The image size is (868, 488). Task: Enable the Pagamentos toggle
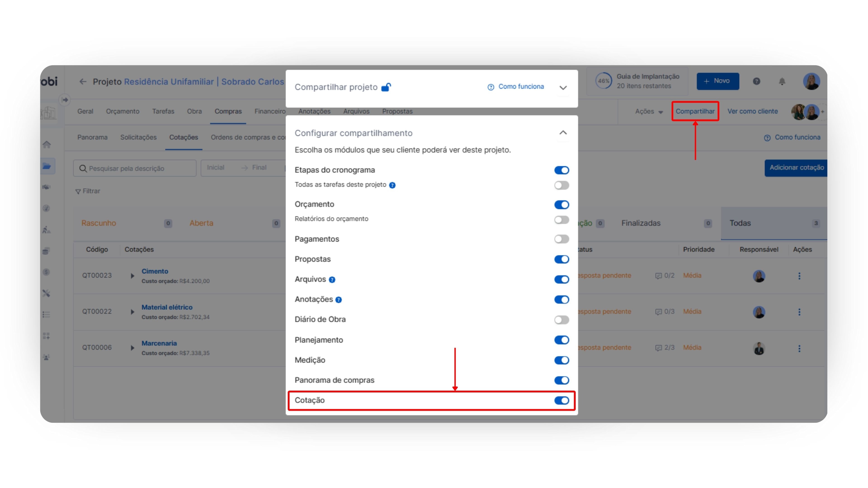pos(561,239)
